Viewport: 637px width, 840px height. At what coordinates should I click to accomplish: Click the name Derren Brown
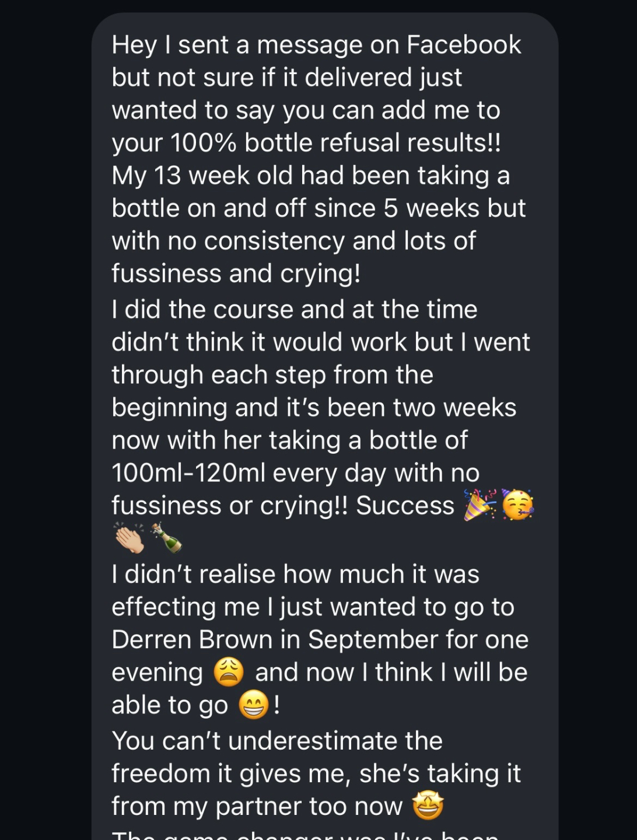pos(192,639)
